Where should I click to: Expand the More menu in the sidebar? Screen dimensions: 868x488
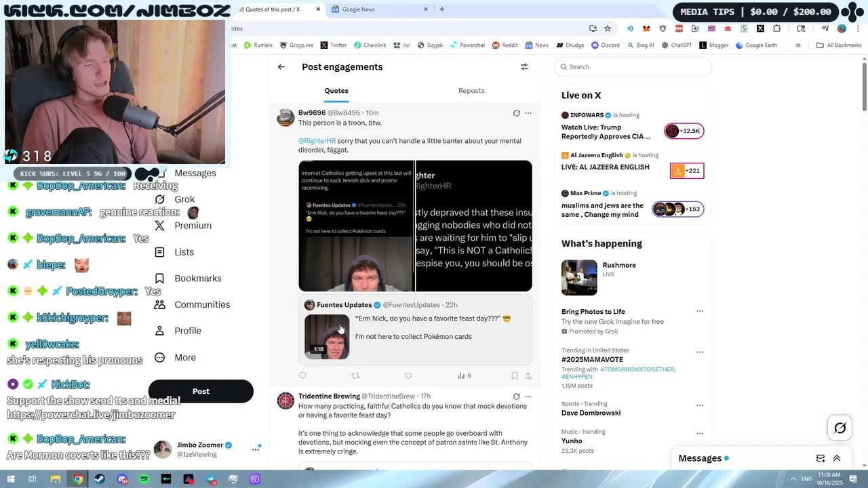tap(175, 357)
